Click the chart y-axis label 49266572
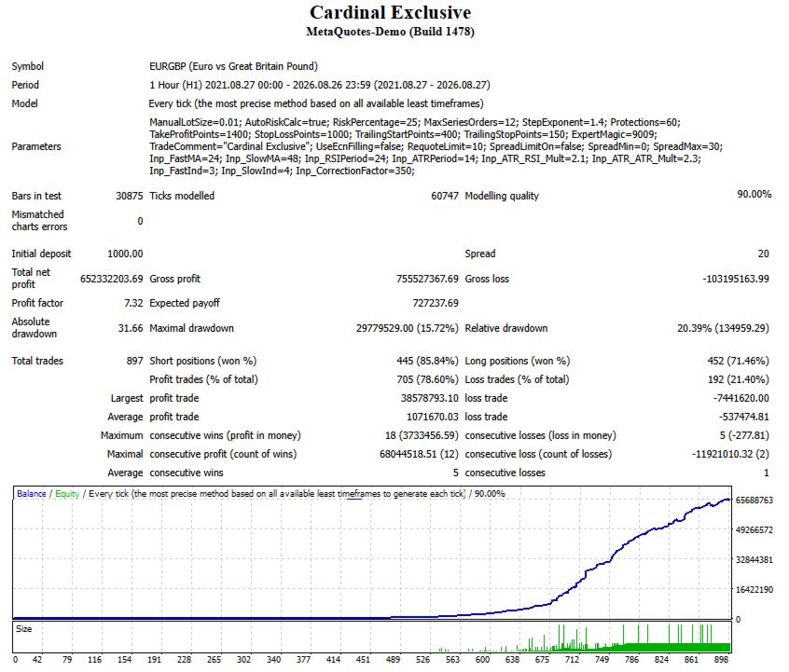This screenshot has width=789, height=672. pyautogui.click(x=754, y=529)
